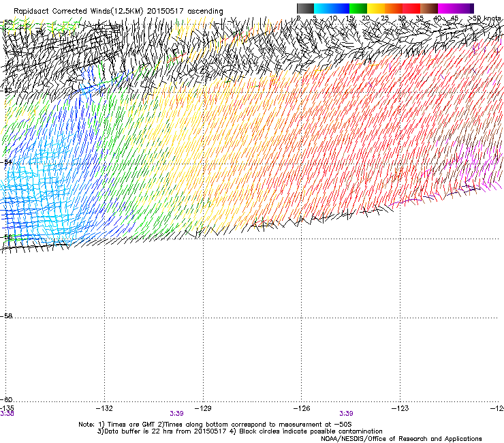Click the longitude label -126

pos(302,408)
